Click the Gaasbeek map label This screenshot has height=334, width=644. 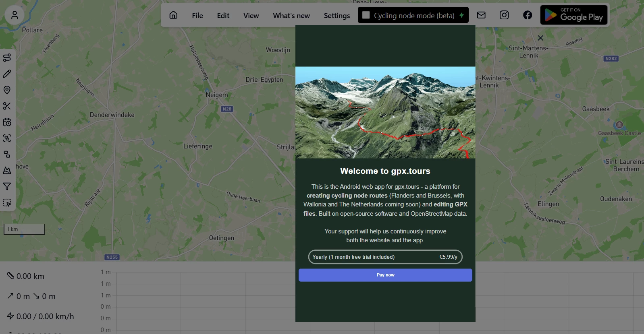pyautogui.click(x=596, y=109)
